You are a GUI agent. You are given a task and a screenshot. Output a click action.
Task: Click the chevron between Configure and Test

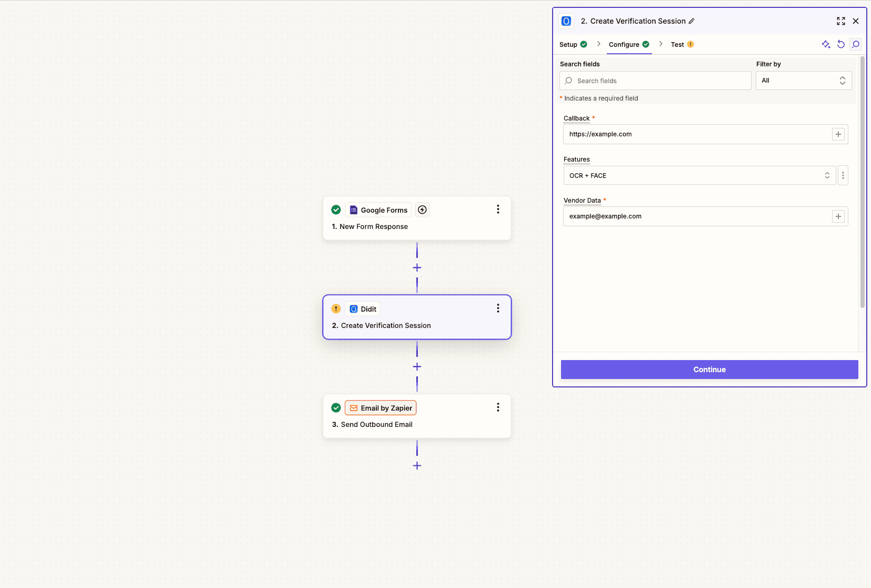pyautogui.click(x=660, y=44)
